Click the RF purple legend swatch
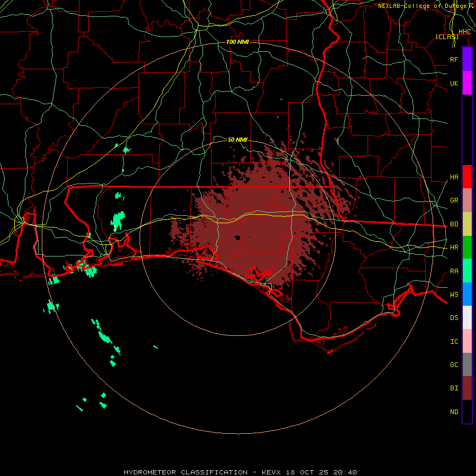The image size is (476, 476). (x=467, y=59)
